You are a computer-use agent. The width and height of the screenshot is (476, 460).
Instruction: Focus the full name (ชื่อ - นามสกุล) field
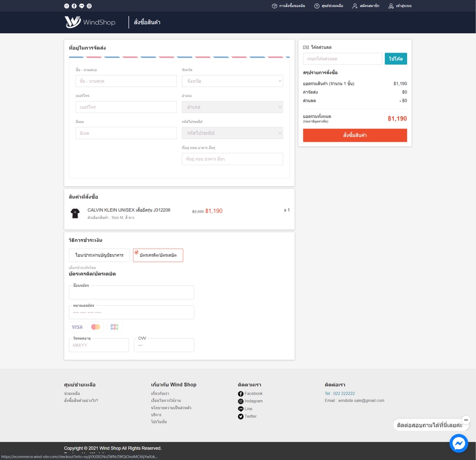(x=126, y=81)
